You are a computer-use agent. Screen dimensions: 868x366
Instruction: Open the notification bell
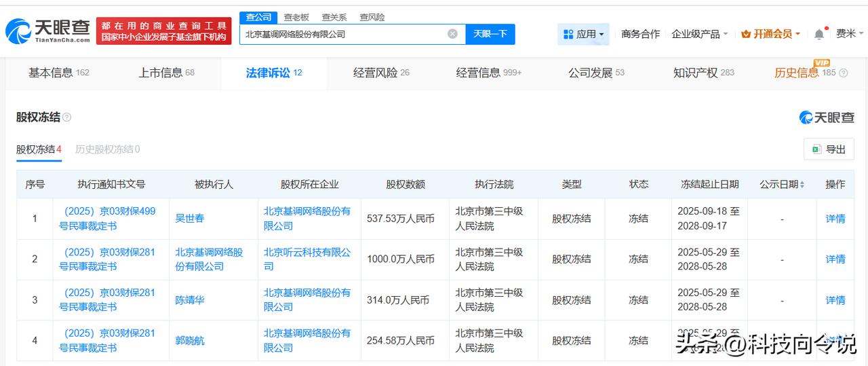point(819,34)
